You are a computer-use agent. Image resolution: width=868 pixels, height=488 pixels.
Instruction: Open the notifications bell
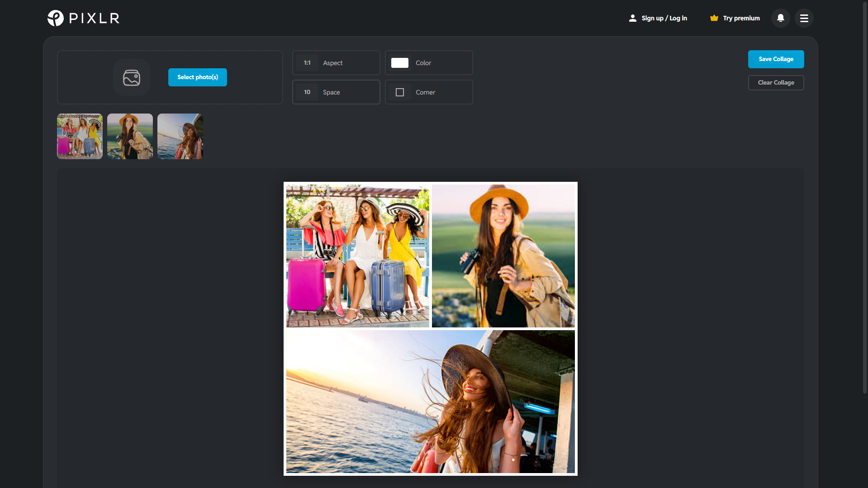(780, 18)
